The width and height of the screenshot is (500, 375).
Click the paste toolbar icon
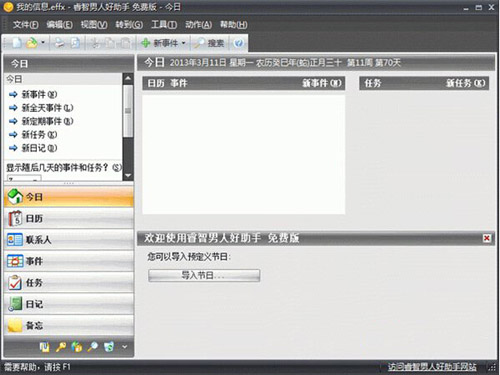tap(125, 43)
